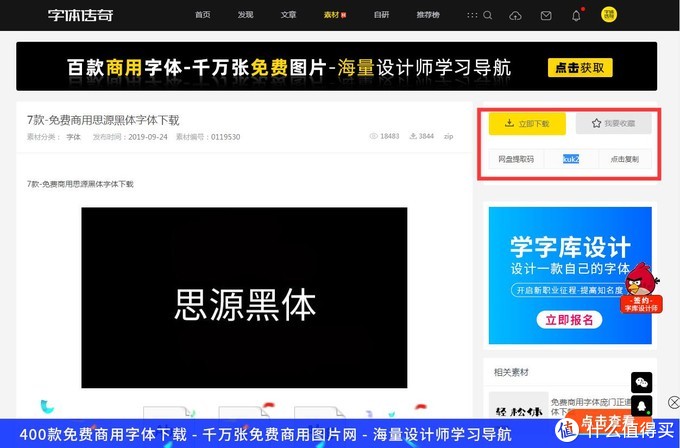Click the yellow 点击获取 banner button
The height and width of the screenshot is (448, 680).
[x=580, y=67]
